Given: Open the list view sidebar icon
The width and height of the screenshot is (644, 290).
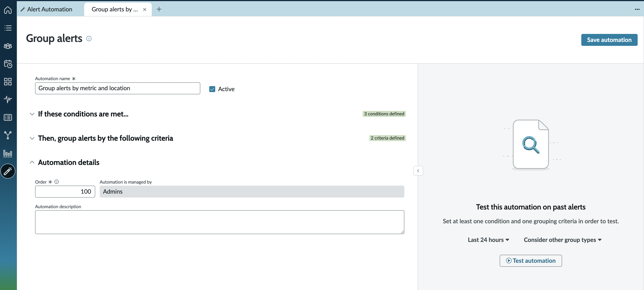Looking at the screenshot, I should (x=8, y=28).
